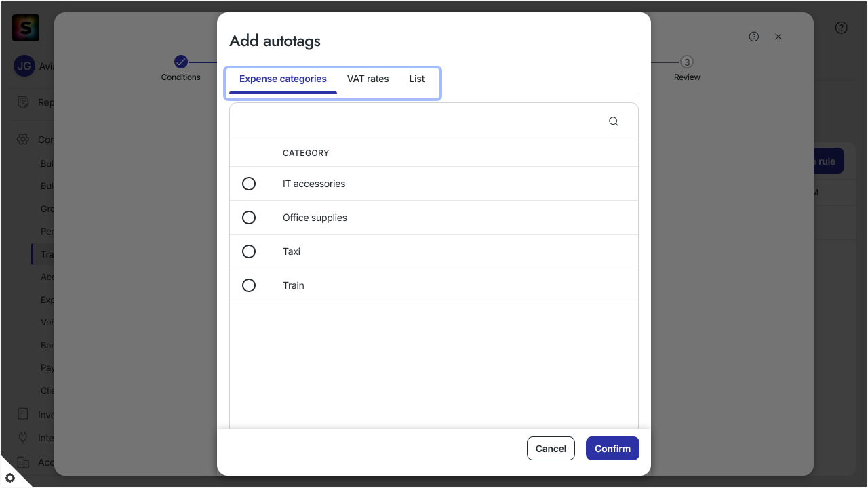868x488 pixels.
Task: Click the Confirm button
Action: [x=612, y=449]
